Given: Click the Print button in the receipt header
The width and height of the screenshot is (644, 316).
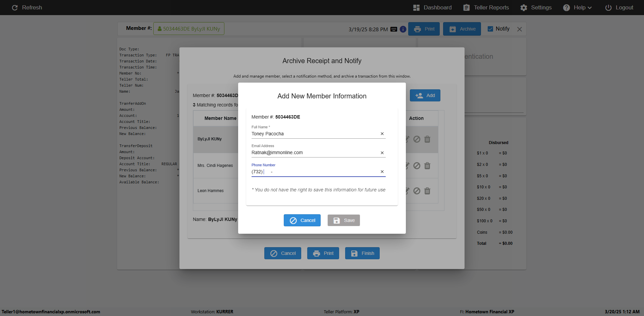Looking at the screenshot, I should coord(424,29).
